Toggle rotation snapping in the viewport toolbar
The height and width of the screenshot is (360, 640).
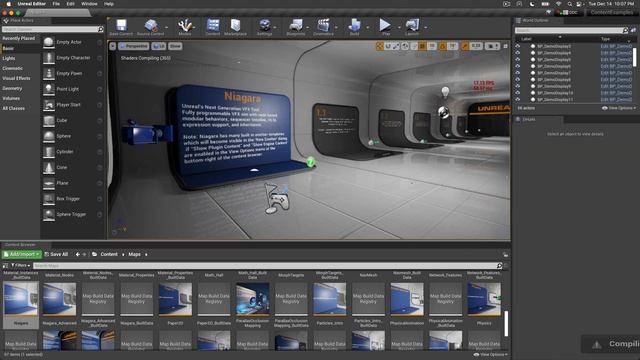[443, 46]
